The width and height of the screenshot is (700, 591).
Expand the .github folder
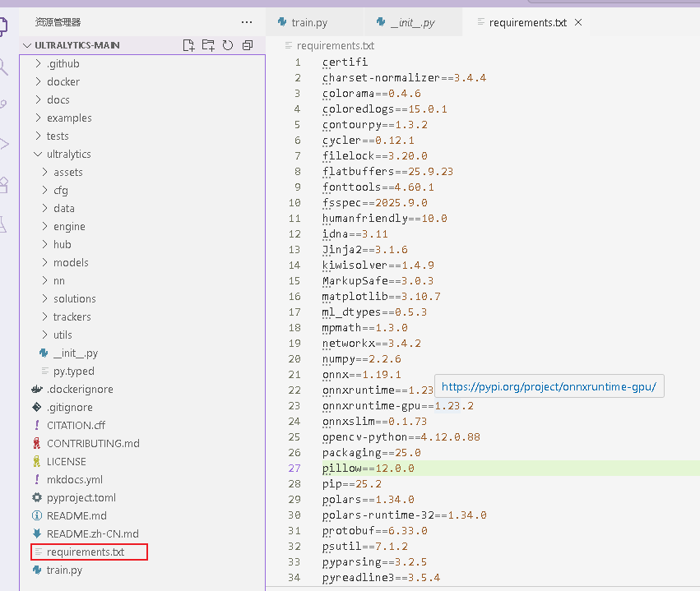coord(63,64)
